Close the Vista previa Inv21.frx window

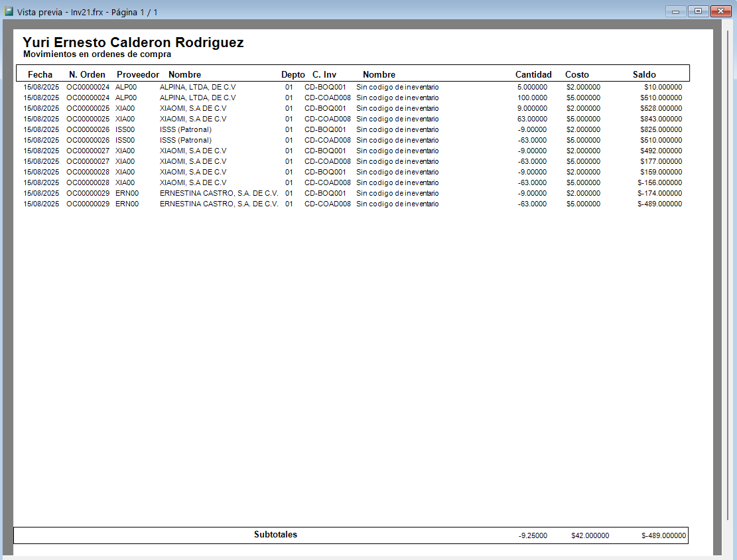720,11
